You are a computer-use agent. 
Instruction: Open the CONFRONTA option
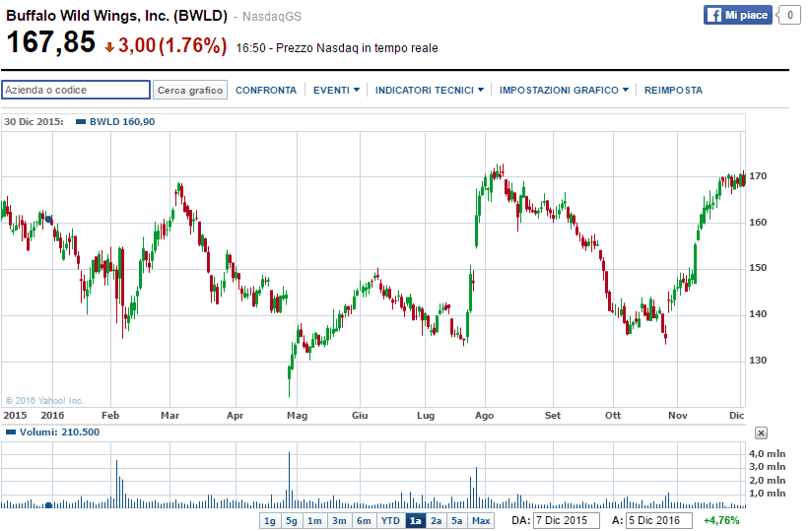pyautogui.click(x=266, y=90)
